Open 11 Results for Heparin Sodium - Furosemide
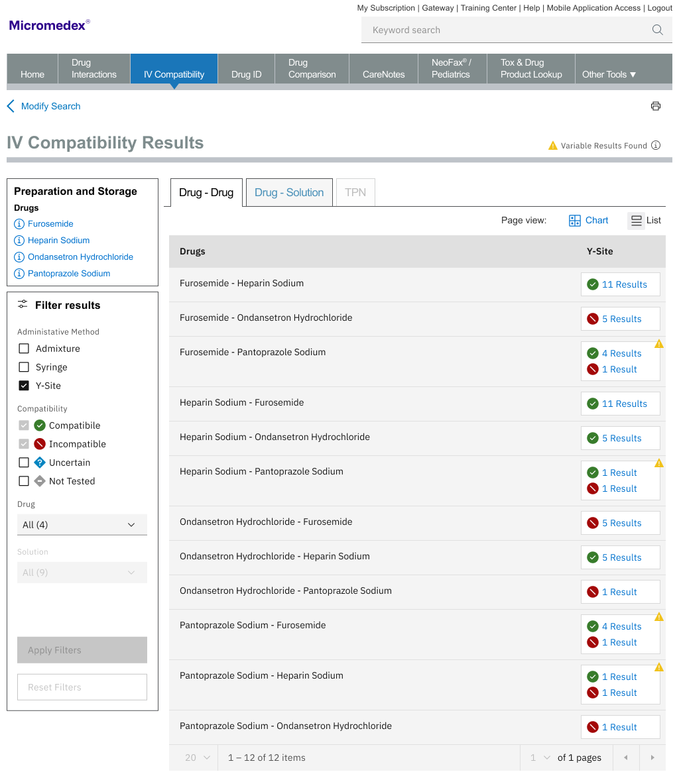679x784 pixels. click(625, 404)
